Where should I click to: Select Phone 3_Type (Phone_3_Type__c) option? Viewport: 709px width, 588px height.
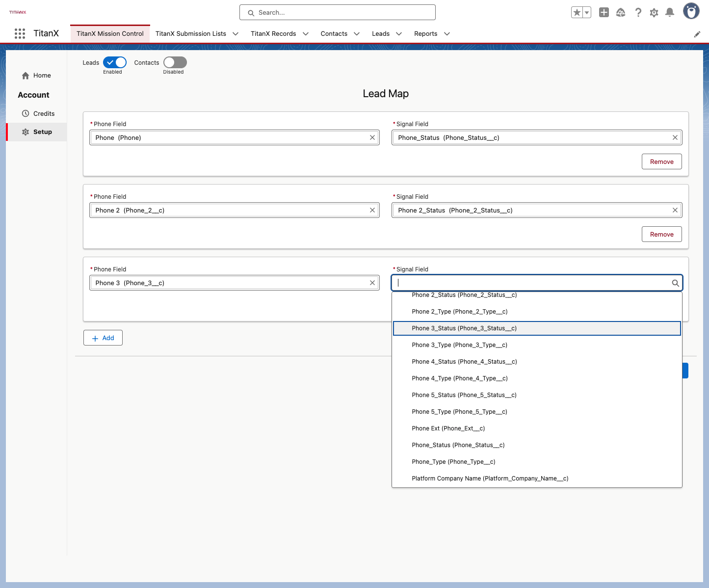click(537, 345)
